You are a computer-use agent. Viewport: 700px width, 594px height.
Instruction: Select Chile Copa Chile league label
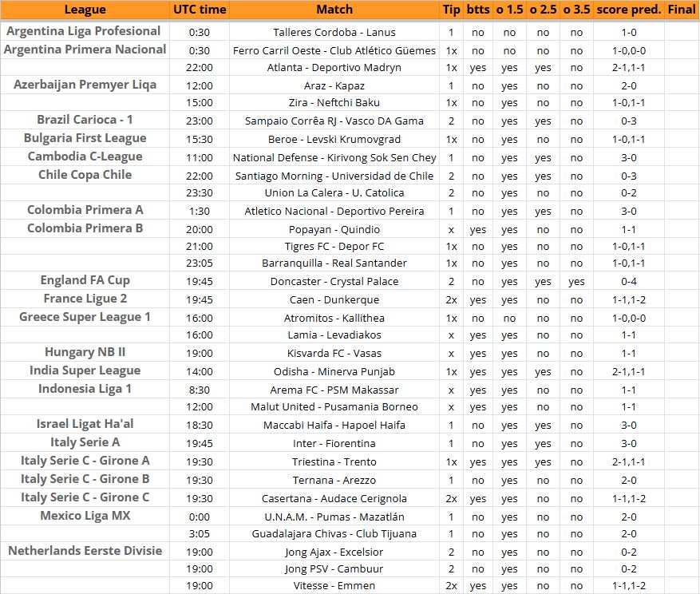coord(85,175)
